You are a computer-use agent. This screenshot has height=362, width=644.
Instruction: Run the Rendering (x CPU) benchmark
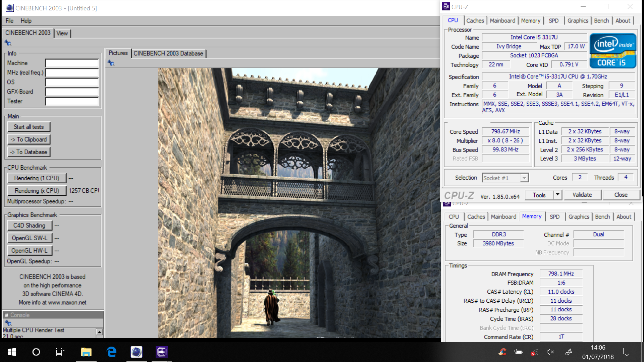[x=37, y=190]
